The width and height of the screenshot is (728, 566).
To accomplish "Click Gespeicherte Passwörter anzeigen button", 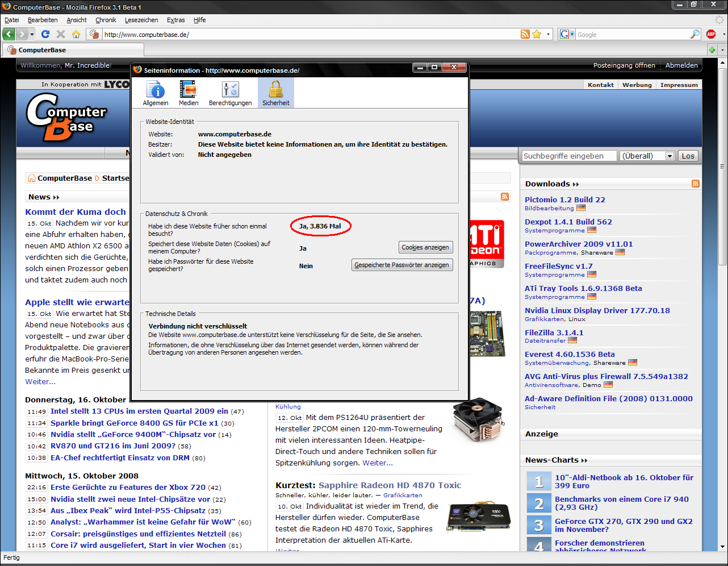I will (x=402, y=265).
